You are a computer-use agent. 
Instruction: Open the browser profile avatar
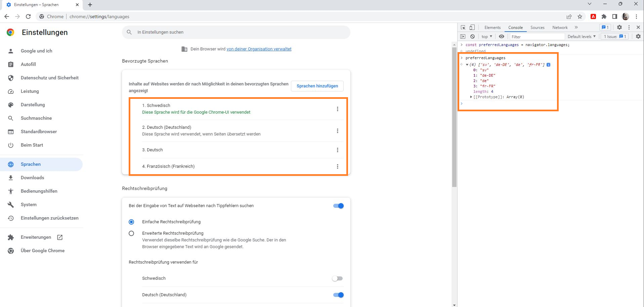pyautogui.click(x=625, y=16)
